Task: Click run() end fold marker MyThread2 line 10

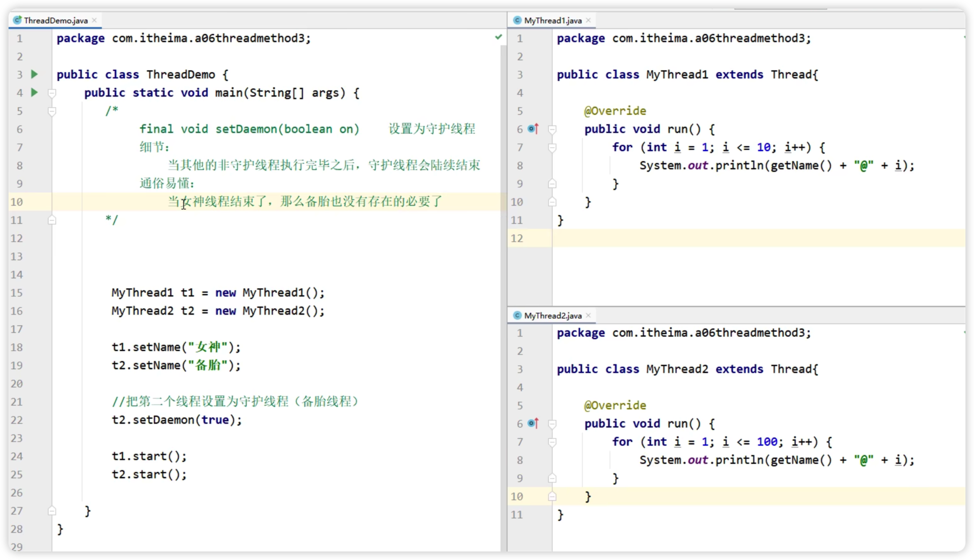Action: [x=553, y=497]
